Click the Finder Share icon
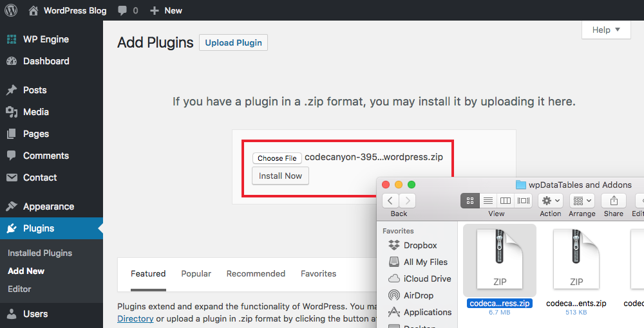 (614, 201)
